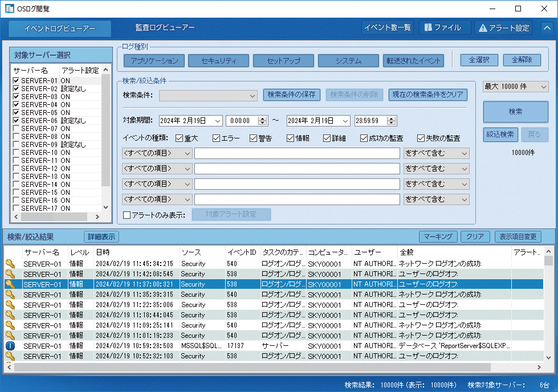The height and width of the screenshot is (392, 558).
Task: Open the end date picker dropdown
Action: coord(345,121)
